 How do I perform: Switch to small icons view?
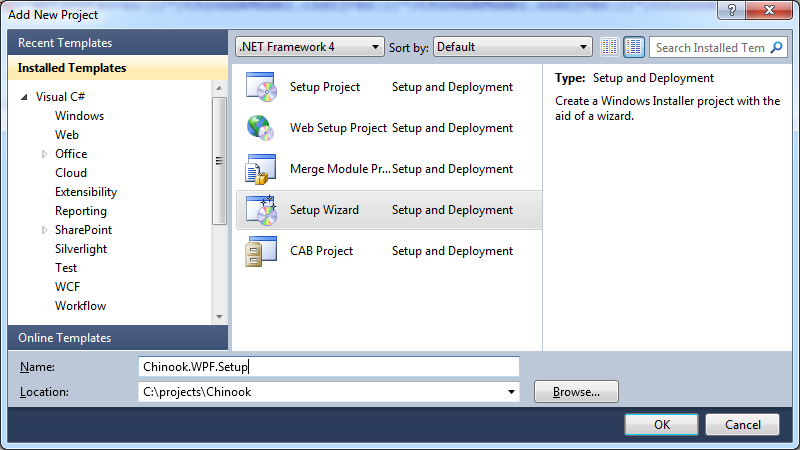[610, 47]
